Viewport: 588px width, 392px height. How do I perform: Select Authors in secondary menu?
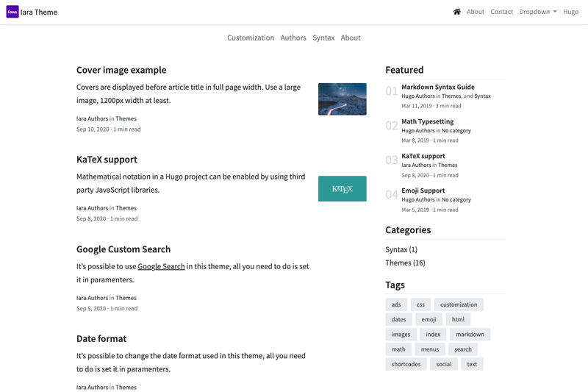tap(293, 38)
